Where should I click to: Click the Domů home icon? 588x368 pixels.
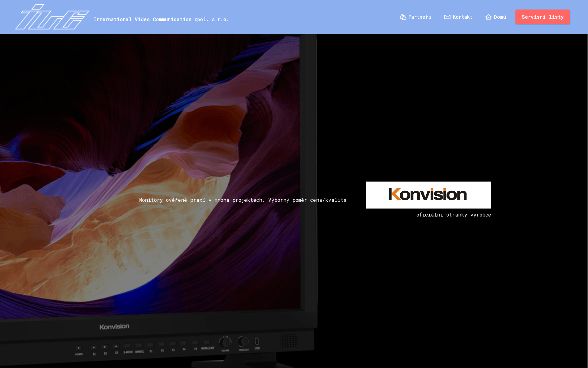point(488,17)
